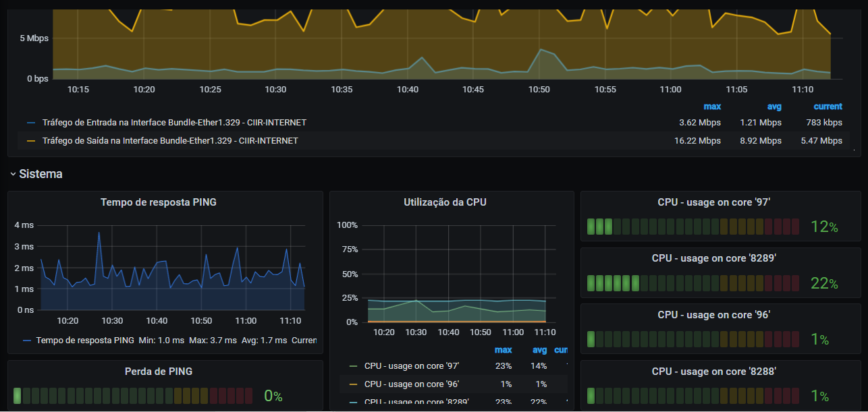This screenshot has height=412, width=868.
Task: Open the Perda de PING panel title menu
Action: [159, 372]
